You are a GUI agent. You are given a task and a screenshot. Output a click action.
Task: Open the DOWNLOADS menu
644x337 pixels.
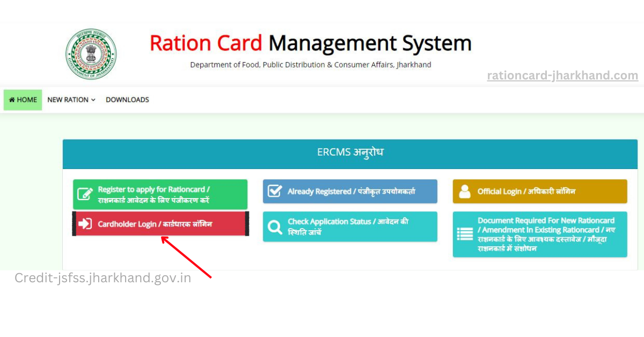pyautogui.click(x=127, y=99)
